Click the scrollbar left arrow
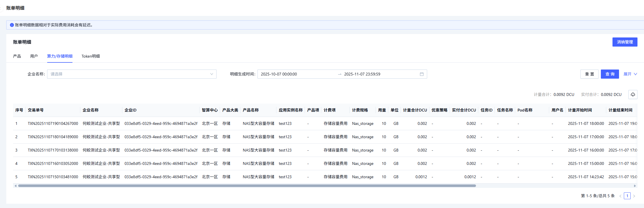 click(15, 186)
